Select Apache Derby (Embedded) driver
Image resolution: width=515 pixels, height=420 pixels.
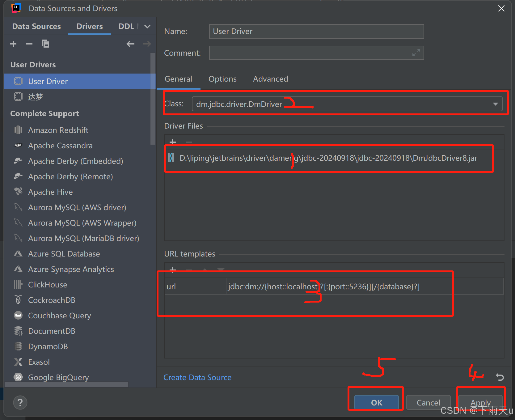77,161
